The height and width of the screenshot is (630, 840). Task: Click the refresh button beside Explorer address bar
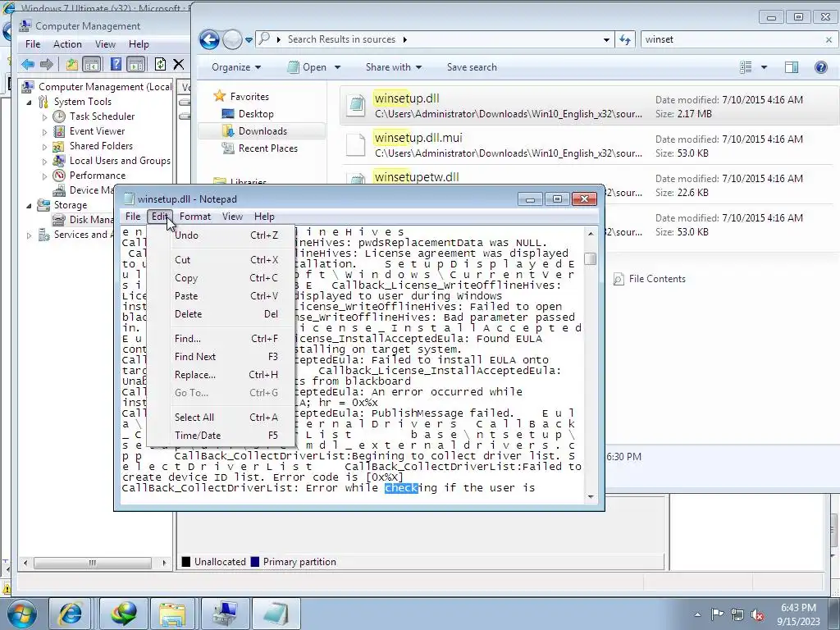(x=625, y=39)
